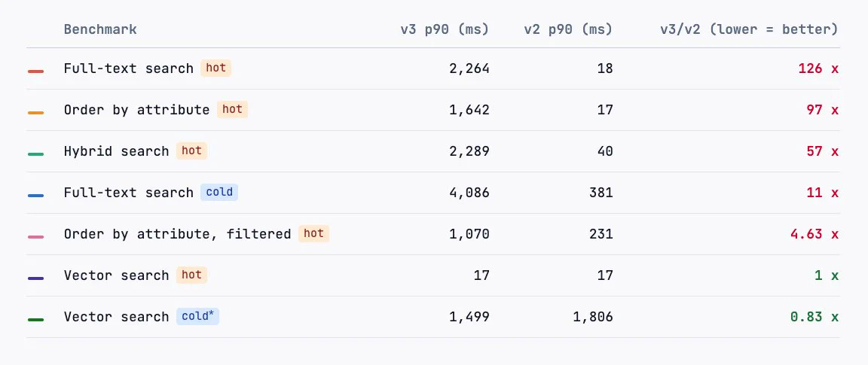The height and width of the screenshot is (365, 868).
Task: Select the blue Full-text search cold legend swatch
Action: coord(35,196)
